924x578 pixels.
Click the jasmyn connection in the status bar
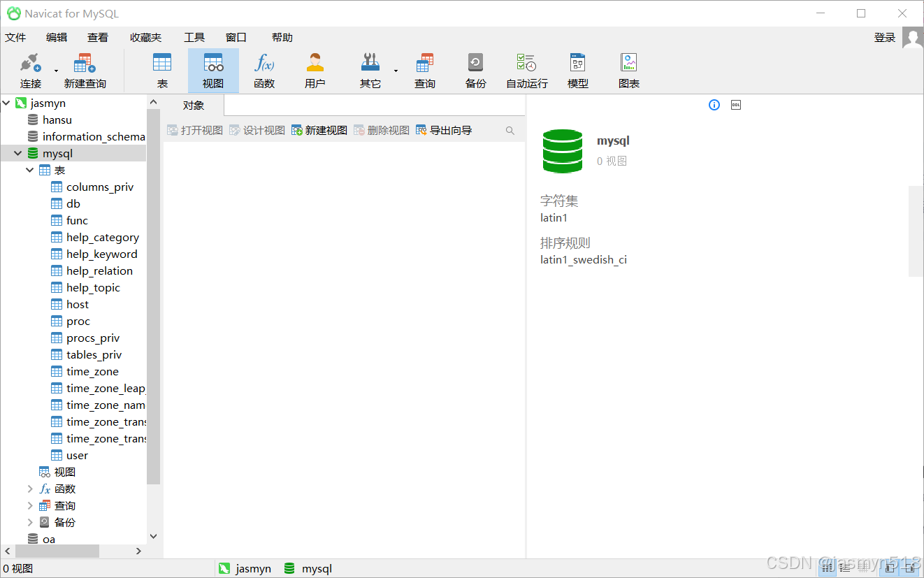tap(245, 569)
